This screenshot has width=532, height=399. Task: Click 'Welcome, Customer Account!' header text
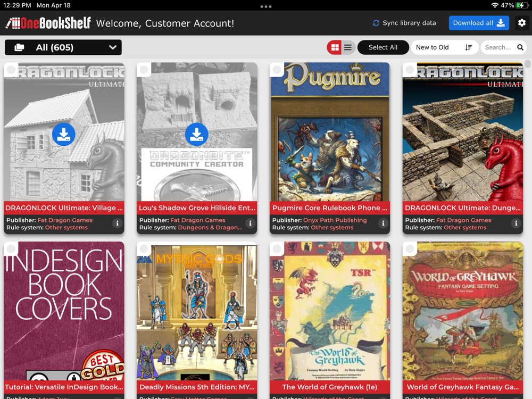[165, 23]
